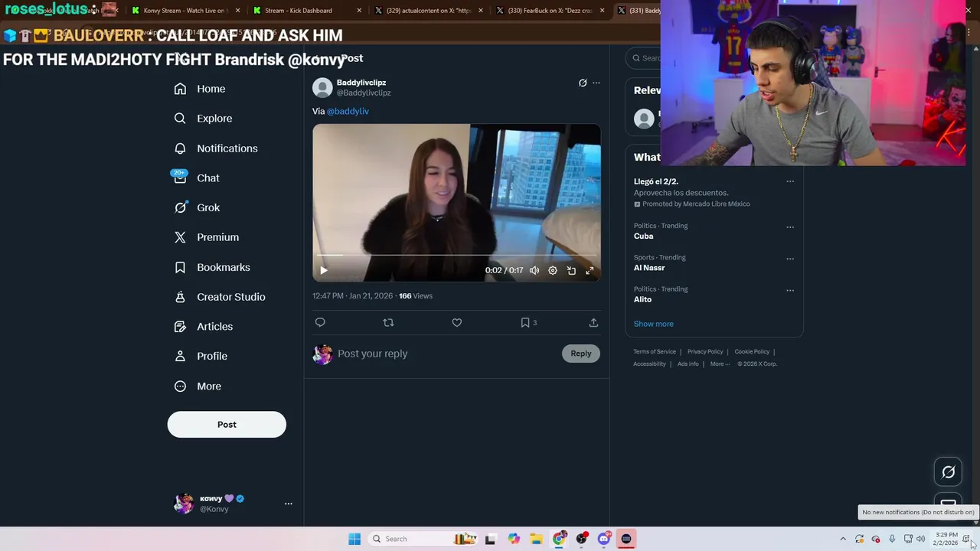The width and height of the screenshot is (980, 551).
Task: Open the Llegó el 2/2 promoted trend
Action: click(x=656, y=181)
